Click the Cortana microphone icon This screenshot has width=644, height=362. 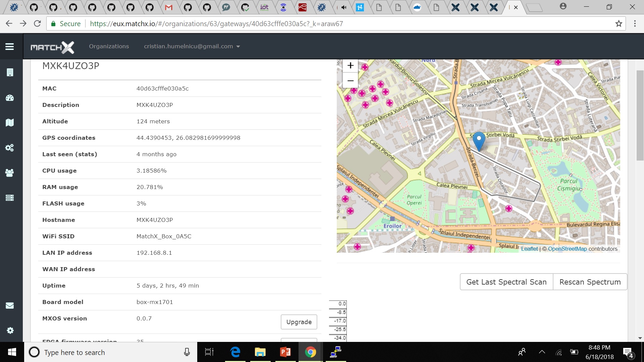187,352
